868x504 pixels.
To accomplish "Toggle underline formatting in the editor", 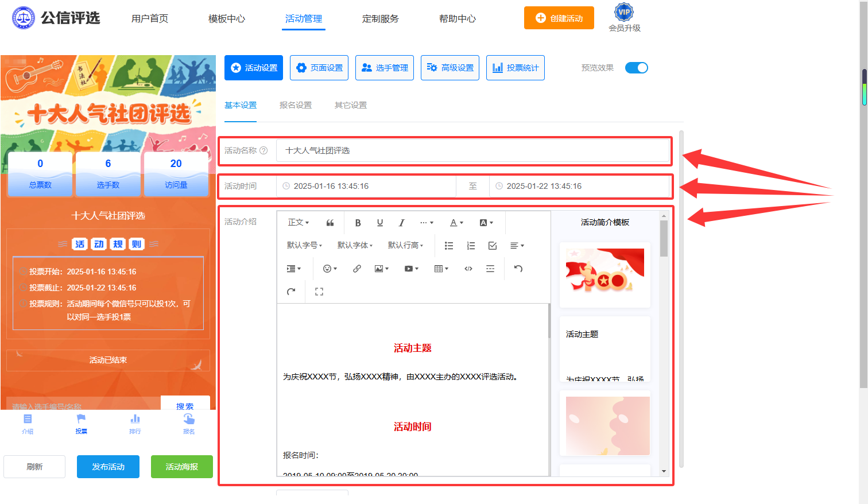I will click(x=379, y=223).
